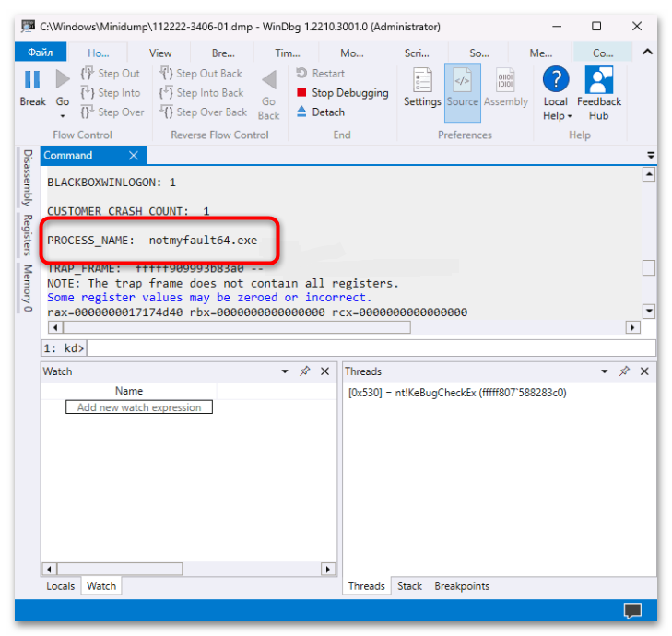Image resolution: width=672 pixels, height=636 pixels.
Task: Click Step Over Back
Action: (204, 112)
